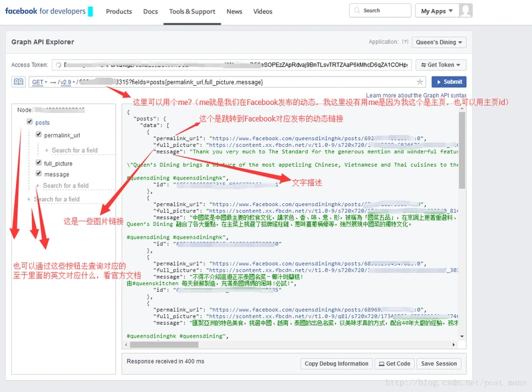532x392 pixels.
Task: Open the Docs menu
Action: [x=150, y=11]
